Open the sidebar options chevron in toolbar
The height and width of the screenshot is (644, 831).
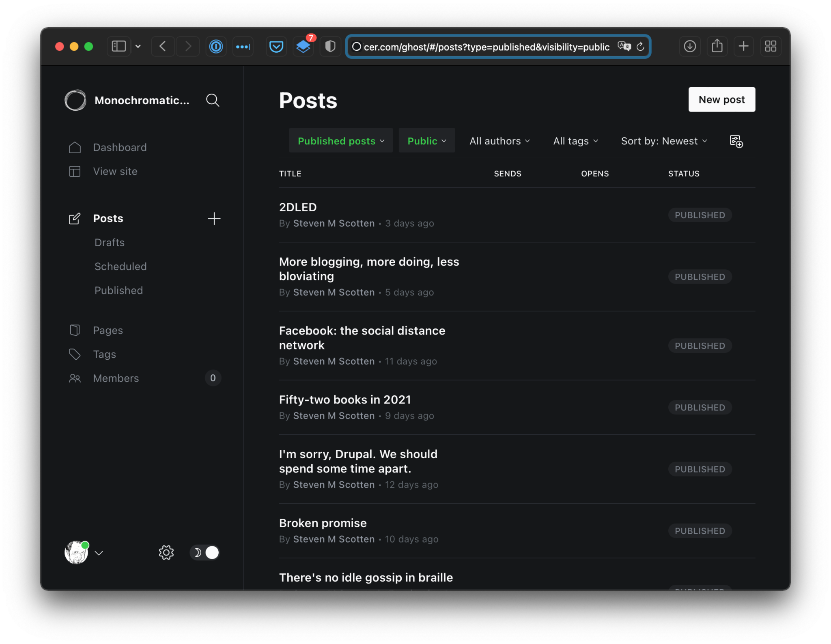pos(138,46)
